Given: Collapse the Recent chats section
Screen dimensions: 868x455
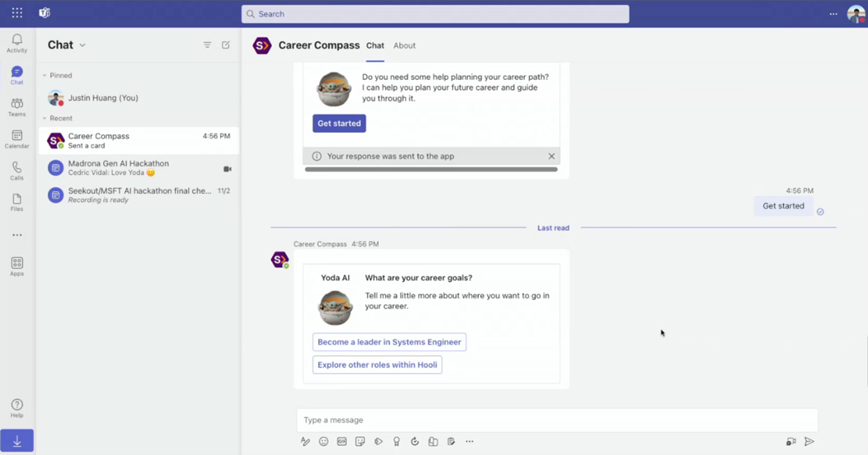Looking at the screenshot, I should (45, 119).
